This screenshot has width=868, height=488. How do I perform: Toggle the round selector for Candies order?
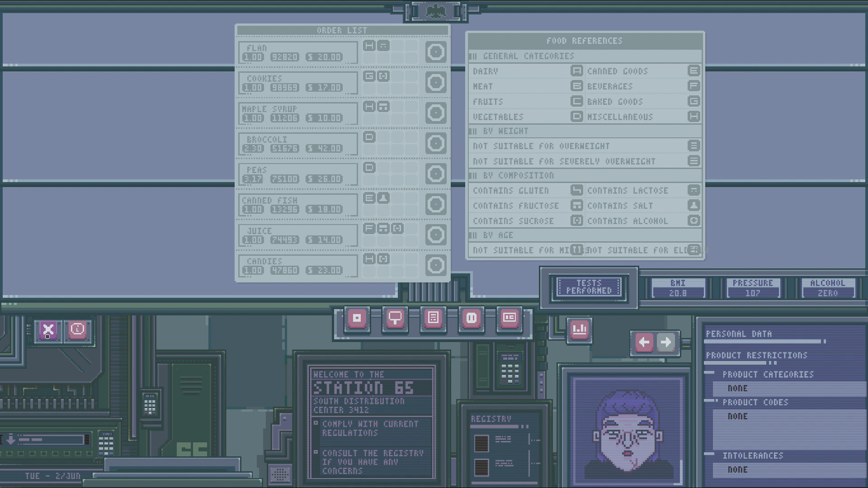coord(436,265)
